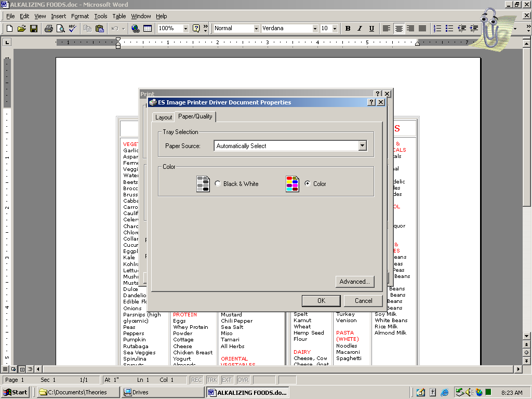Switch to the Layout tab
The image size is (532, 399).
[x=164, y=117]
